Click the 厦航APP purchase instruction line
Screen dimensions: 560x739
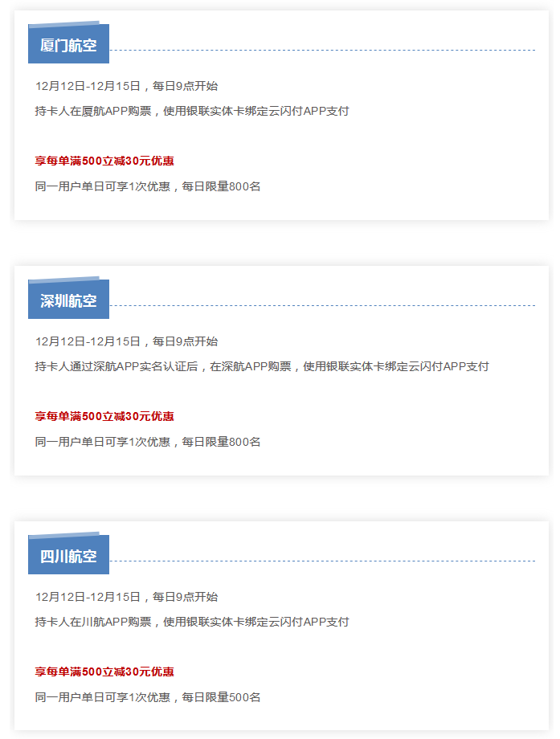click(192, 111)
